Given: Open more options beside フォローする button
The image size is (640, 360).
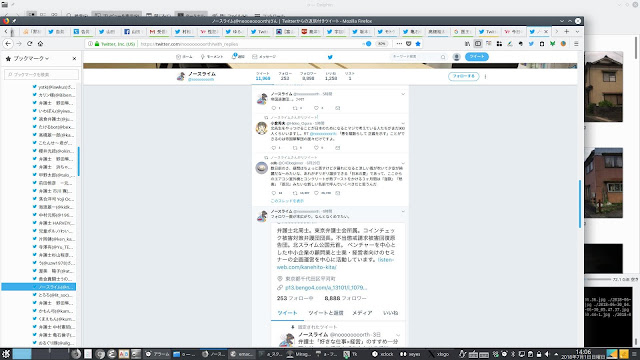Looking at the screenshot, I should tap(485, 76).
